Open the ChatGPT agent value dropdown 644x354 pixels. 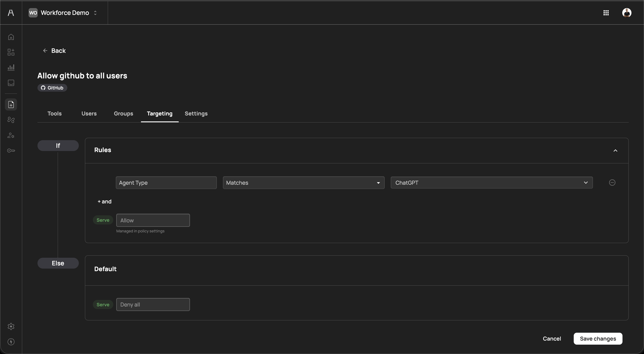(x=491, y=183)
